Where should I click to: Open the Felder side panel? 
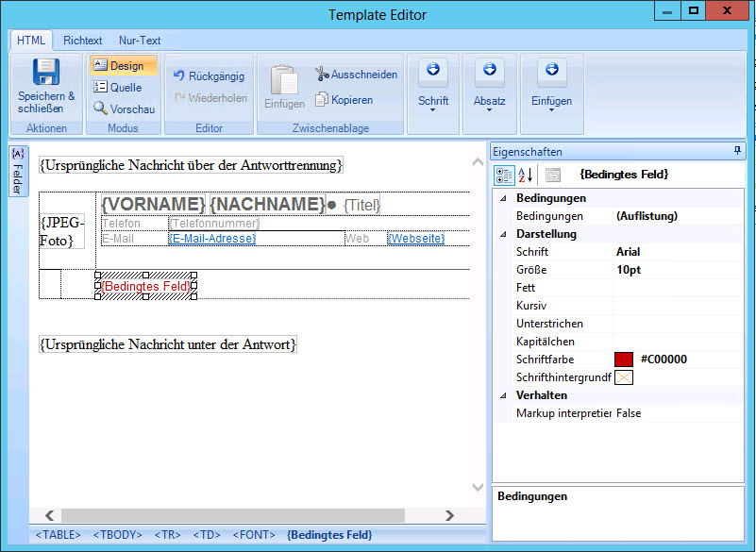pos(18,171)
